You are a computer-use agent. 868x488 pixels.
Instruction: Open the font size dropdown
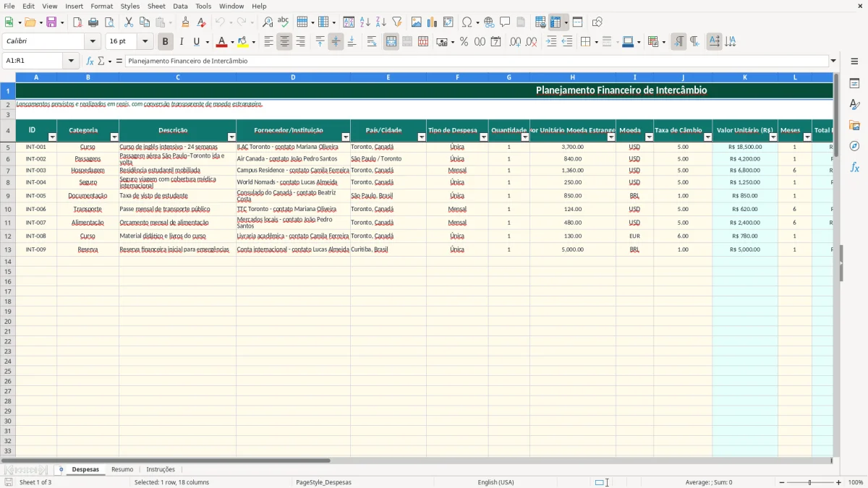(145, 42)
